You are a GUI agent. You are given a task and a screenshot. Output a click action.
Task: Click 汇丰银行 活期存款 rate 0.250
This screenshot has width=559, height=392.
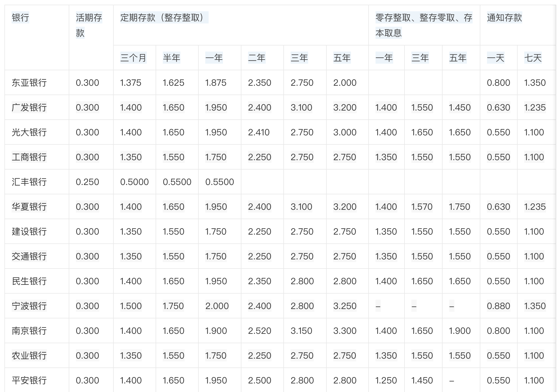coord(87,182)
